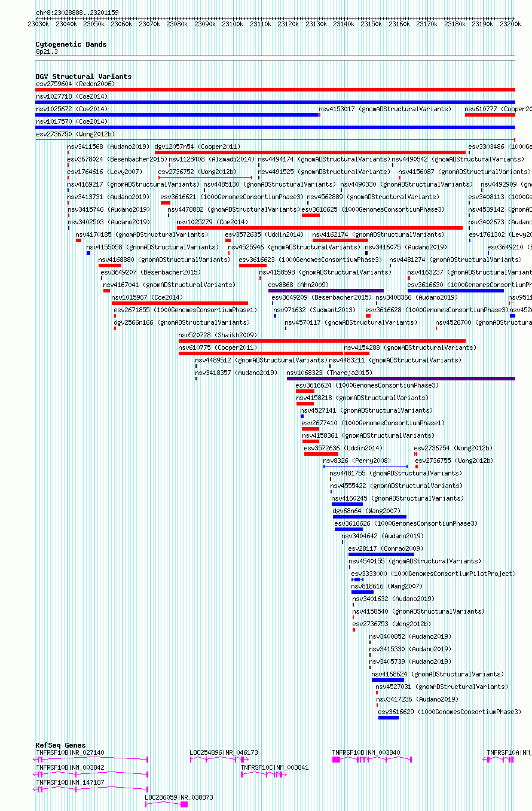Select the nsv1015967 (Coe2014) label
The height and width of the screenshot is (811, 532).
[147, 297]
